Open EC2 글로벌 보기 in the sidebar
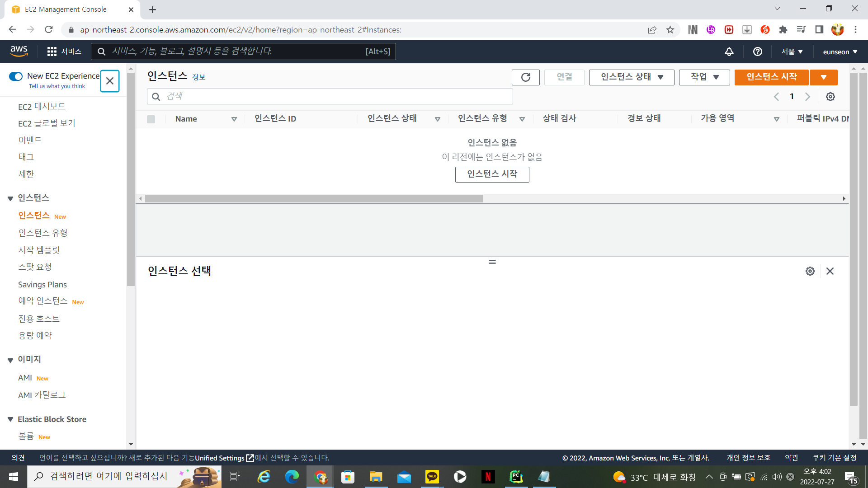868x488 pixels. 47,123
